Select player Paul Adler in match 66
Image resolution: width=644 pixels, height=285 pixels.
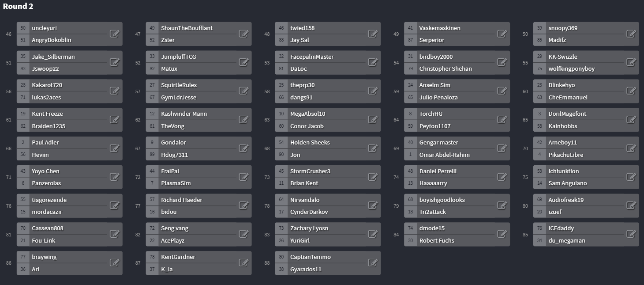coord(45,143)
